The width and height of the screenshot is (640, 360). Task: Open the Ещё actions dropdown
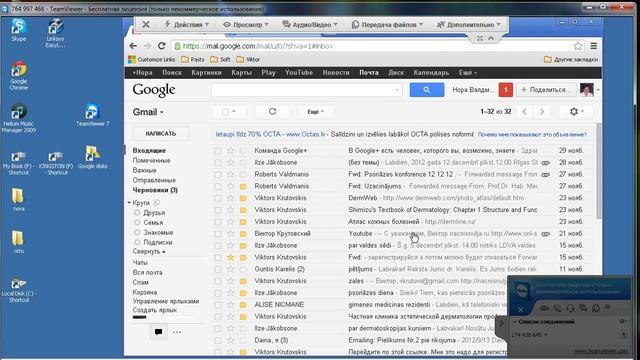[x=315, y=111]
